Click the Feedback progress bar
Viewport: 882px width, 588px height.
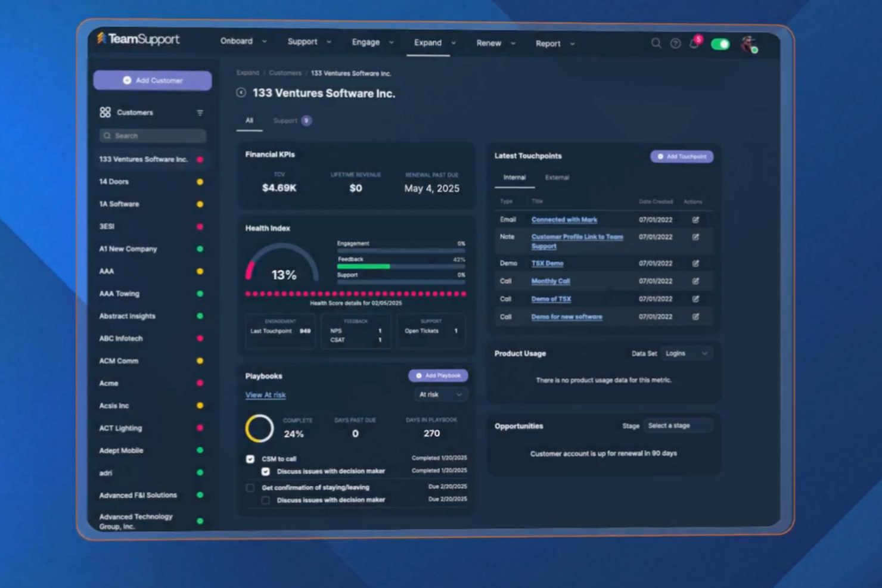point(400,266)
